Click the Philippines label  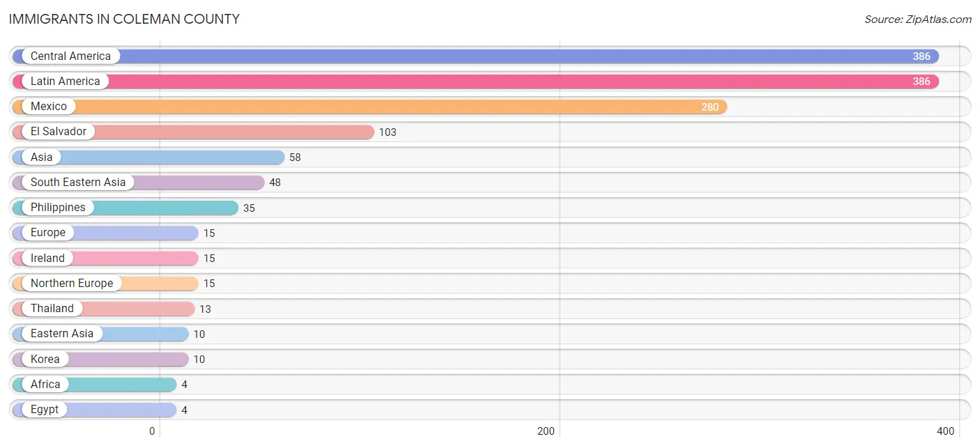point(58,207)
